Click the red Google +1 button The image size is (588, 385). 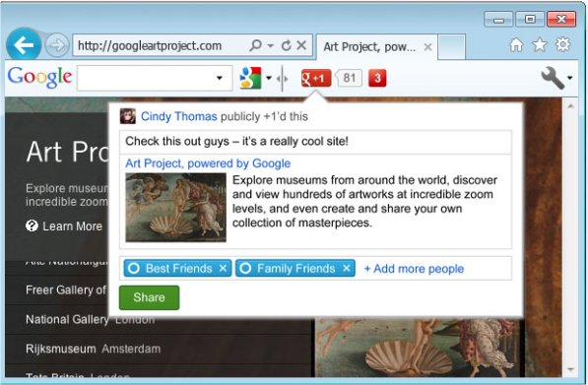316,78
